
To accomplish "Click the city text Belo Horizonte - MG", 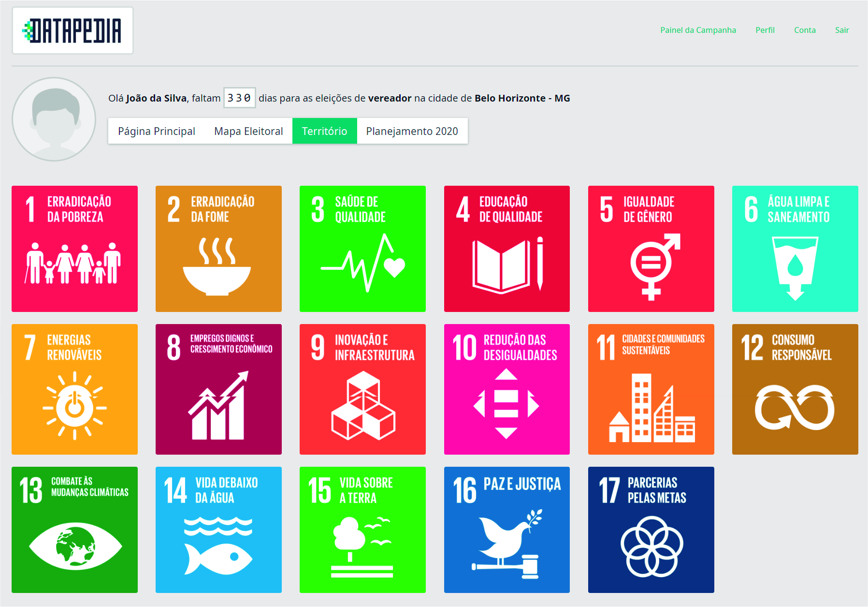I will (x=522, y=98).
